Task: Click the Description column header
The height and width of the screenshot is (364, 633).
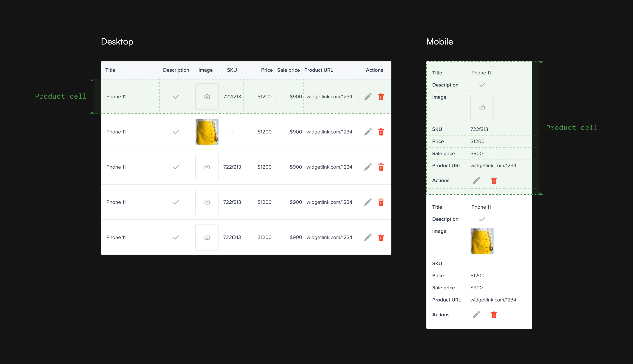Action: point(176,70)
